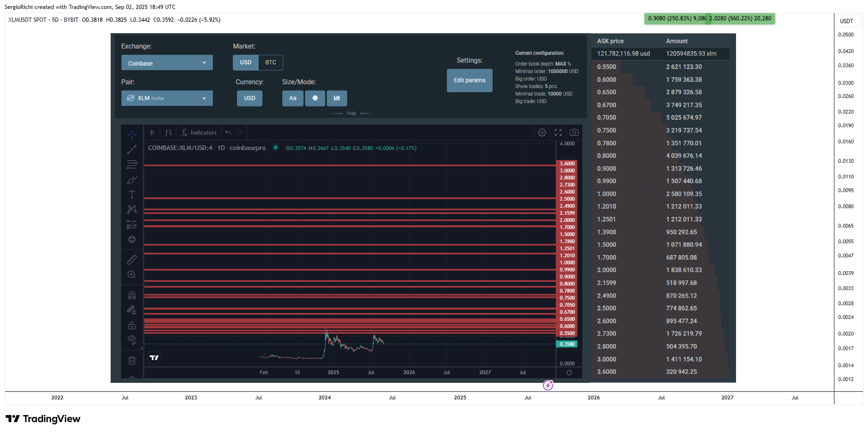
Task: Click ask row with price 0.5500
Action: point(660,67)
